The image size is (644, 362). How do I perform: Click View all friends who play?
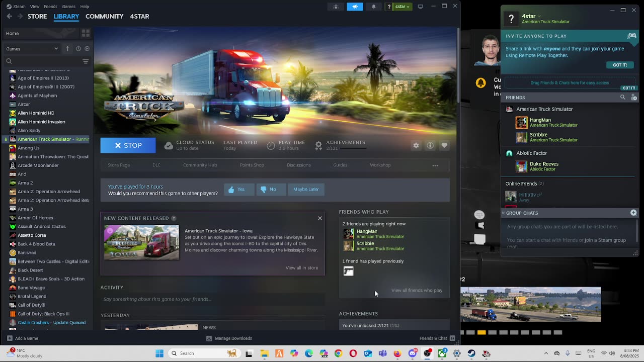pos(417,290)
